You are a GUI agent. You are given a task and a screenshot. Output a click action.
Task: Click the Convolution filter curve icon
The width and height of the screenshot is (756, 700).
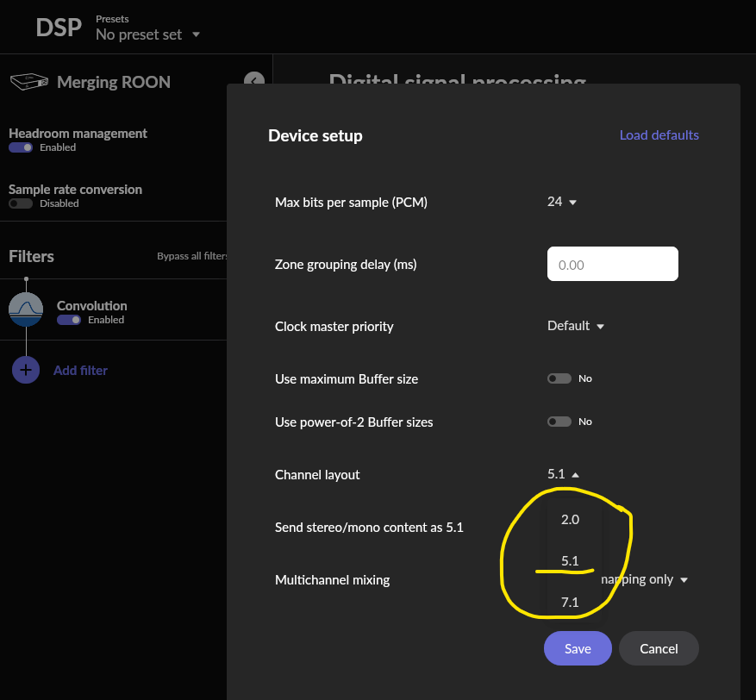coord(26,309)
